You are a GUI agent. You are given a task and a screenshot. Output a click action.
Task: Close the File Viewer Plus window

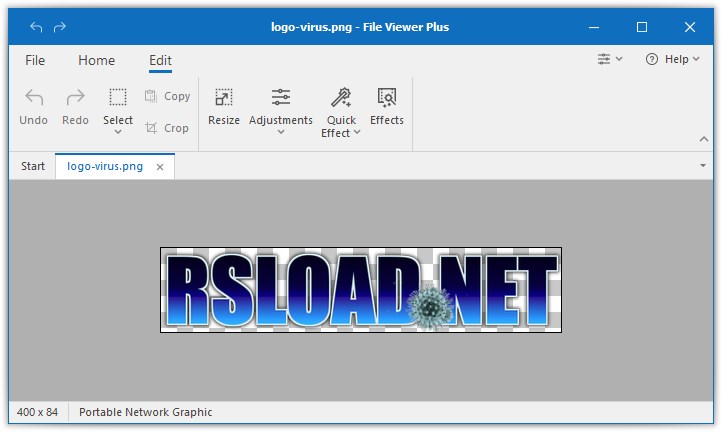(690, 27)
